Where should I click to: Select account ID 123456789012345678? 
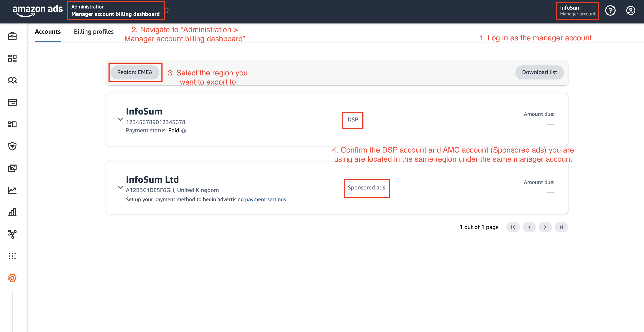coord(156,122)
